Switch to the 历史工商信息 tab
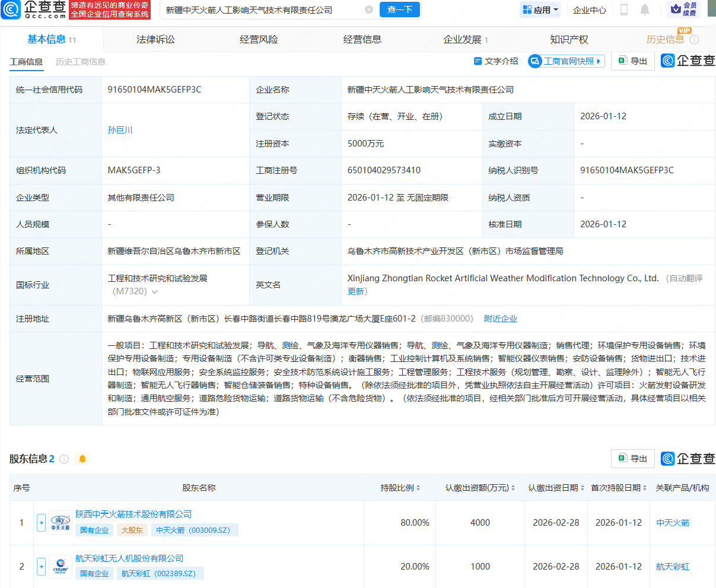This screenshot has height=588, width=716. [x=81, y=61]
